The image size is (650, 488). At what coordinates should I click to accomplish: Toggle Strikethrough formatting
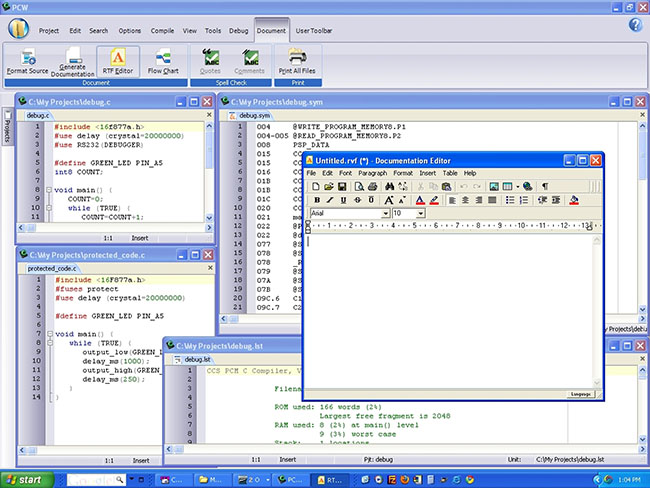pyautogui.click(x=357, y=200)
